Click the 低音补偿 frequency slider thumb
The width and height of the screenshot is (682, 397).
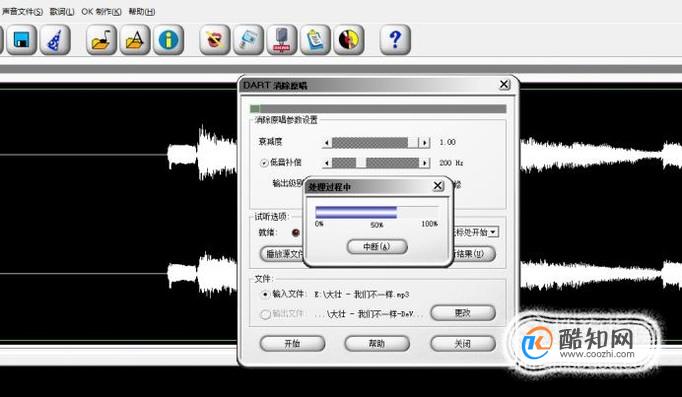pos(361,163)
